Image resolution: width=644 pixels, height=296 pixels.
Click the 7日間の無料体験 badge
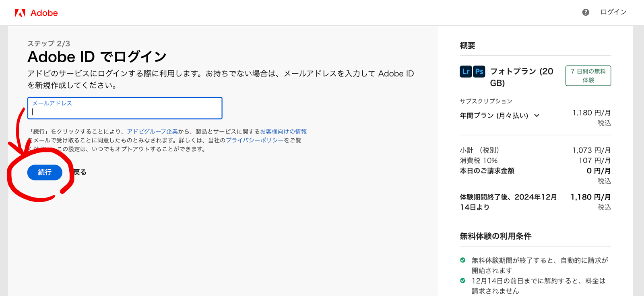click(x=588, y=76)
